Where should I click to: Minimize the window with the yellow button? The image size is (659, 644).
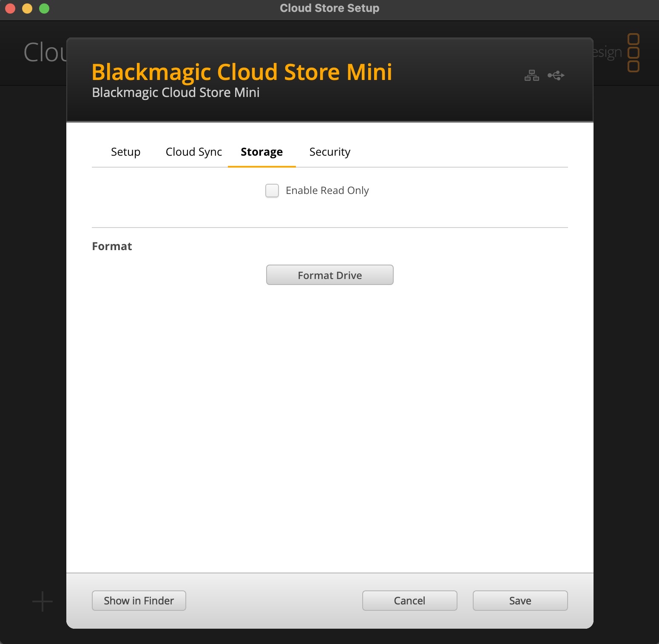[x=27, y=9]
